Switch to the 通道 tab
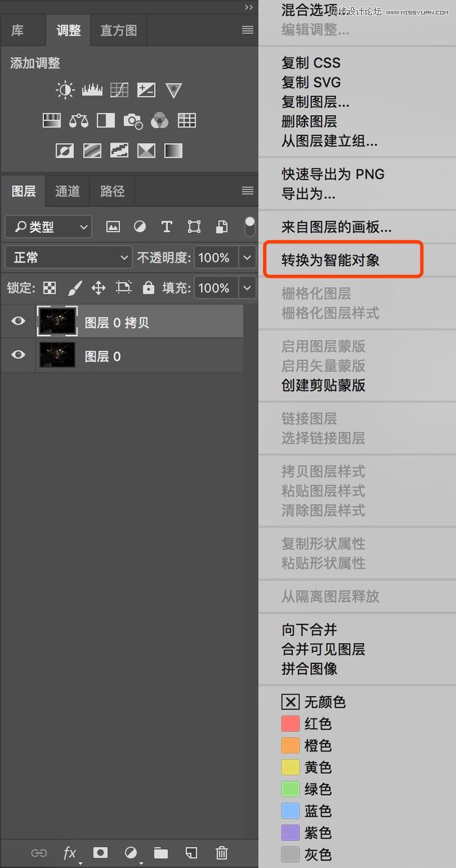The width and height of the screenshot is (456, 868). pos(67,191)
